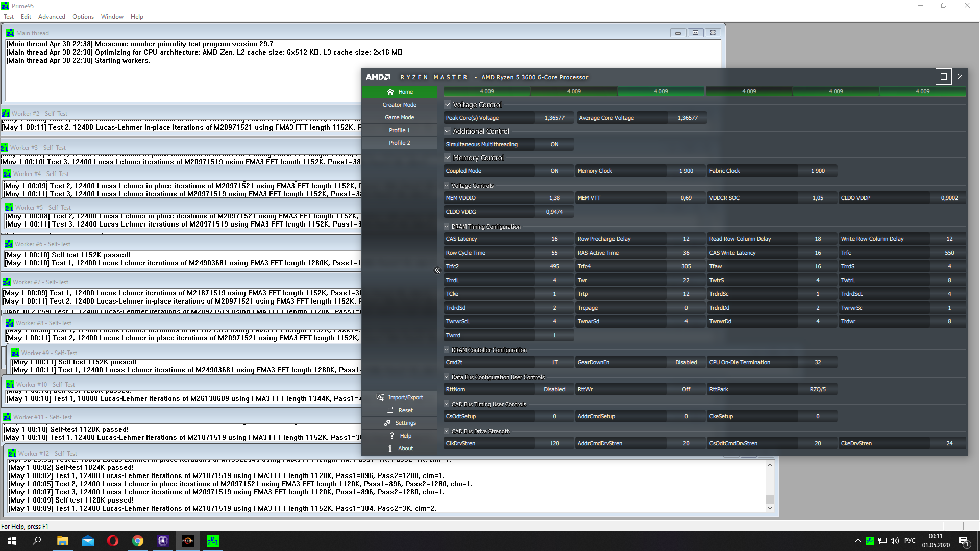Open the Advanced menu in Prime95
The width and height of the screenshot is (980, 551).
52,17
